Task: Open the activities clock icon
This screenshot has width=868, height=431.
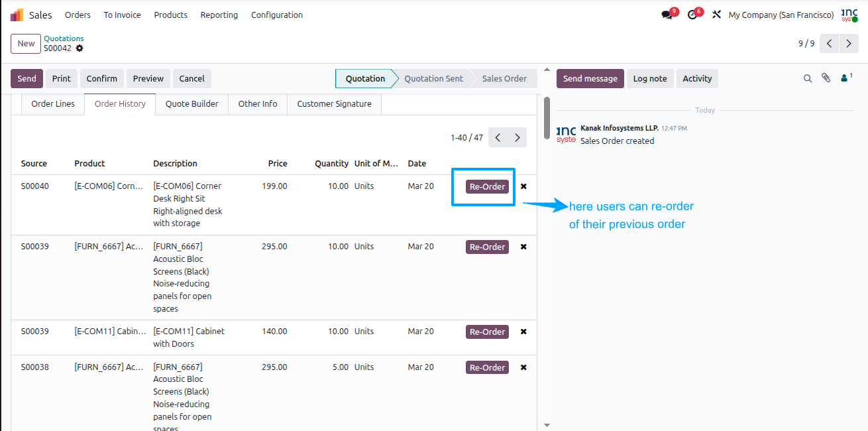Action: [x=692, y=15]
